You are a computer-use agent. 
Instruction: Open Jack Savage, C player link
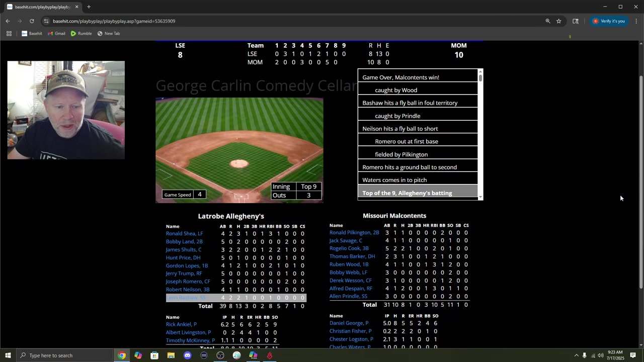346,241
